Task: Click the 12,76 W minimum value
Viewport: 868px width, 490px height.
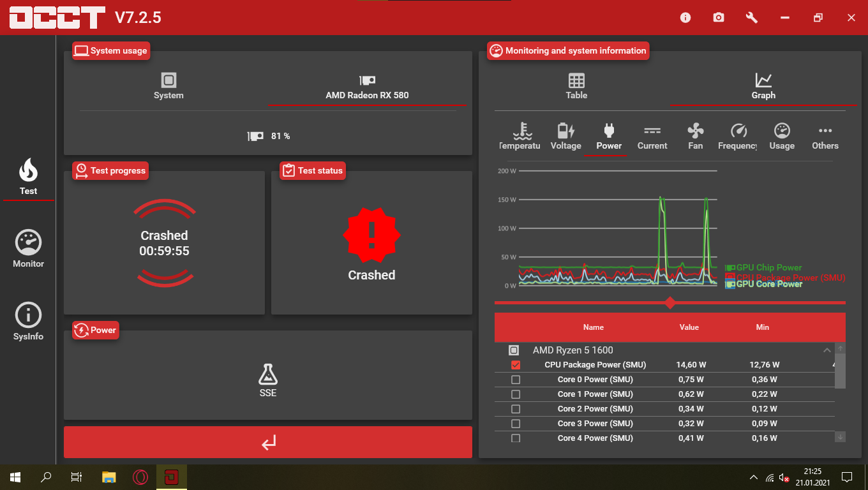Action: point(765,365)
